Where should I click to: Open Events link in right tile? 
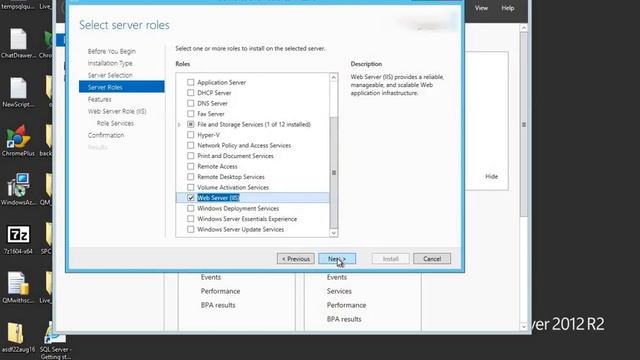click(336, 277)
